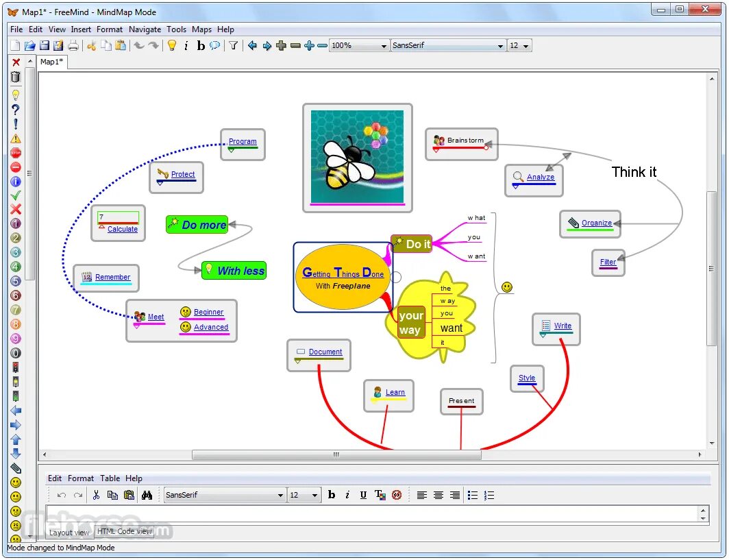Open the note editor font size dropdown

pyautogui.click(x=314, y=496)
